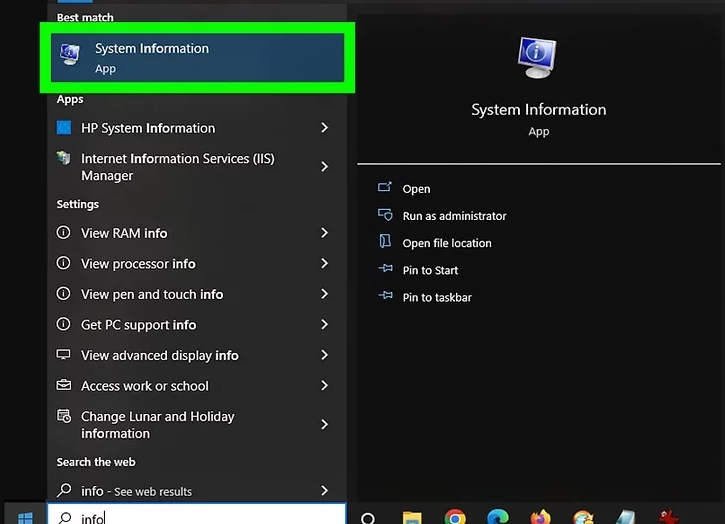725x524 pixels.
Task: Click Open in the preview pane
Action: [416, 189]
